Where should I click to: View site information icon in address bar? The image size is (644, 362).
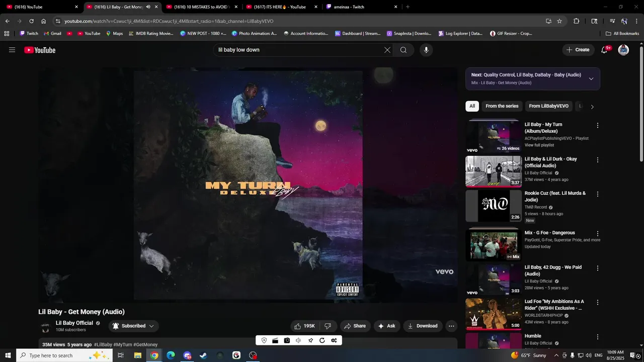[x=58, y=21]
